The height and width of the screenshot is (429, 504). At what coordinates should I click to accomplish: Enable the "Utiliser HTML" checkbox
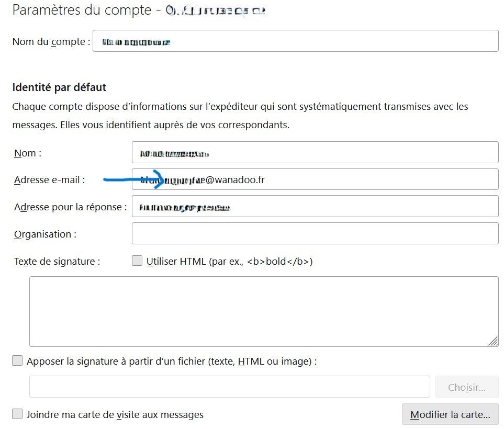[137, 259]
